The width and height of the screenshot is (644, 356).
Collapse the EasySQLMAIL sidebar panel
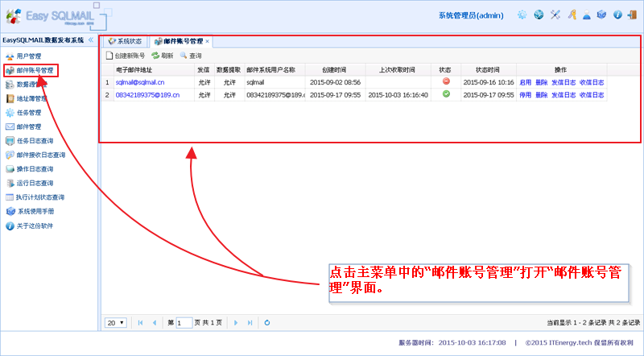click(91, 40)
